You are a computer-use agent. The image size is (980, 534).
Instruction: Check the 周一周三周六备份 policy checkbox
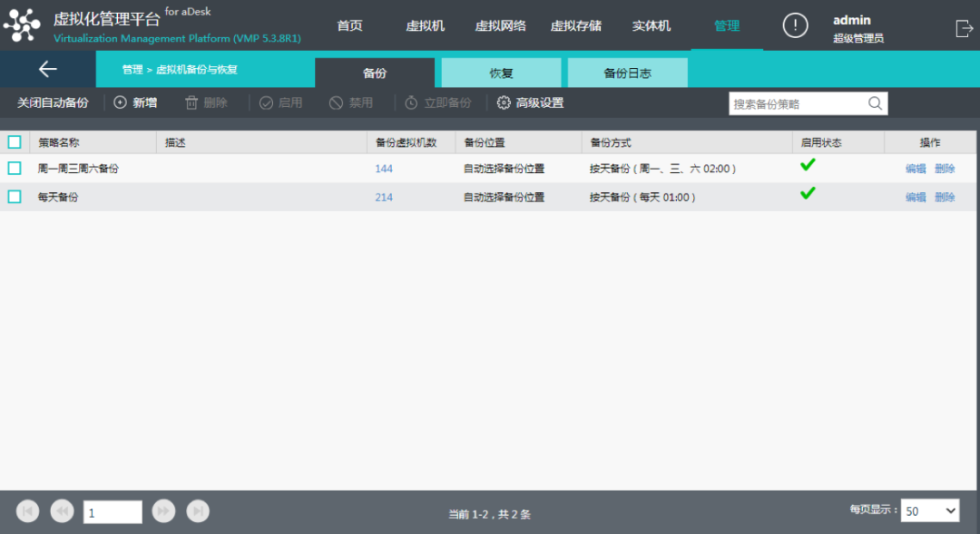[15, 169]
